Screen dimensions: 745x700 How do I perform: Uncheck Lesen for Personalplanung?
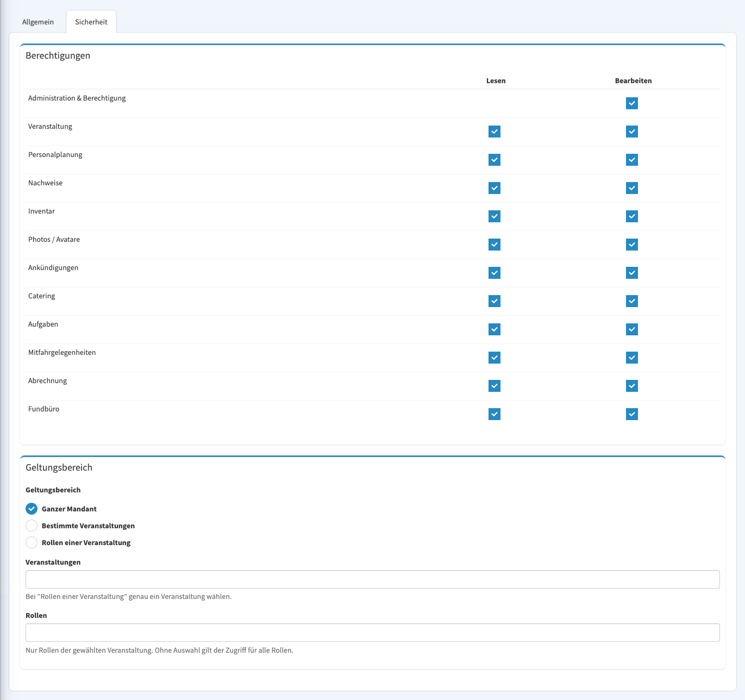[494, 160]
